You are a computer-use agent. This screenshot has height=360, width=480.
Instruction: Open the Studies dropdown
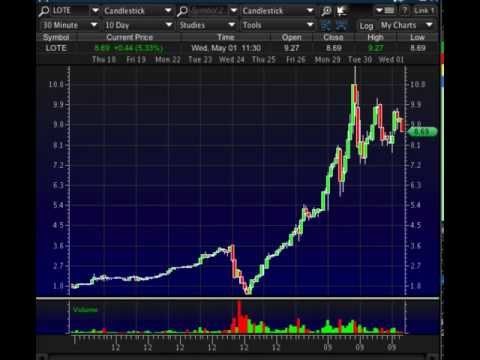pyautogui.click(x=232, y=25)
